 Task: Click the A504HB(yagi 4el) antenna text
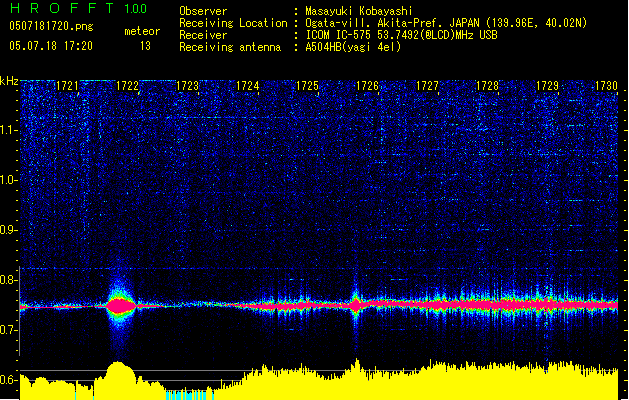pyautogui.click(x=353, y=47)
